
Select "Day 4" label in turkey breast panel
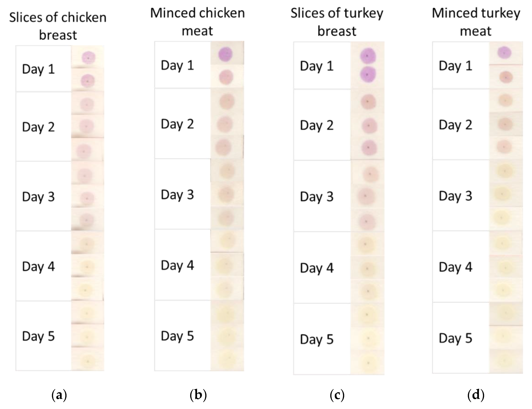tap(317, 268)
